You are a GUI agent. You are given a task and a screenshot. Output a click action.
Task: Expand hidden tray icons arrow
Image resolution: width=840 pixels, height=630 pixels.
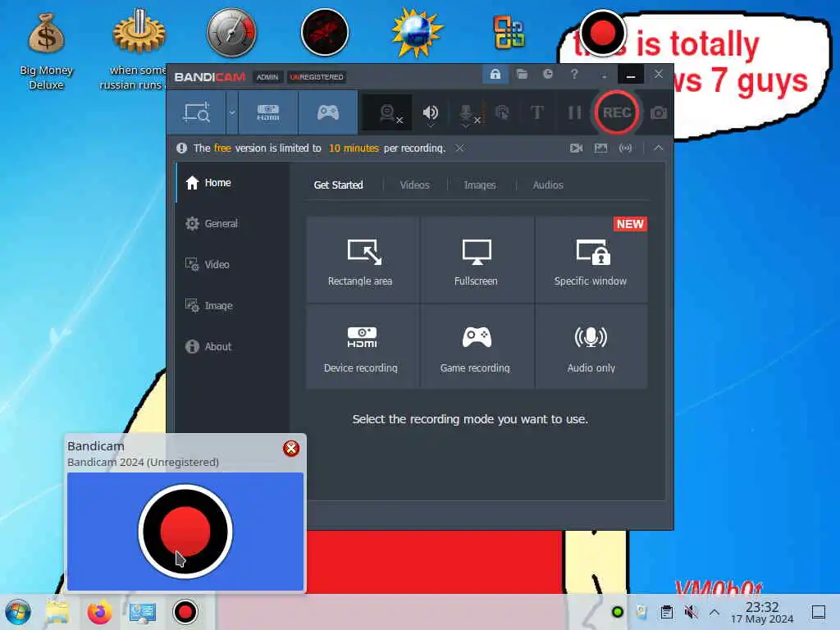click(x=714, y=612)
